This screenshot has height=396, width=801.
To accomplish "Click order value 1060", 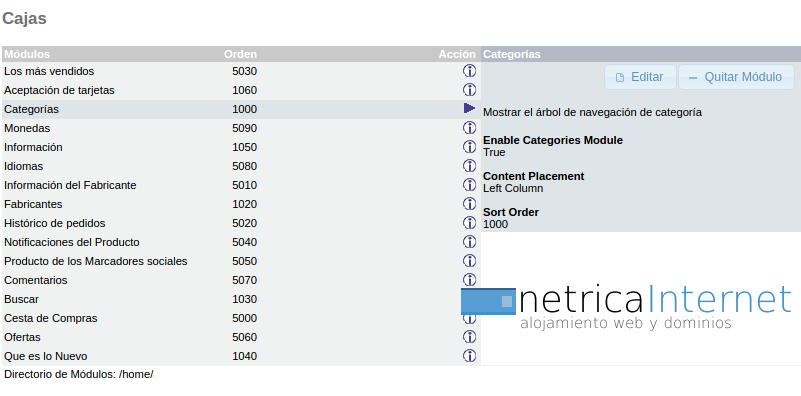I will tap(245, 90).
